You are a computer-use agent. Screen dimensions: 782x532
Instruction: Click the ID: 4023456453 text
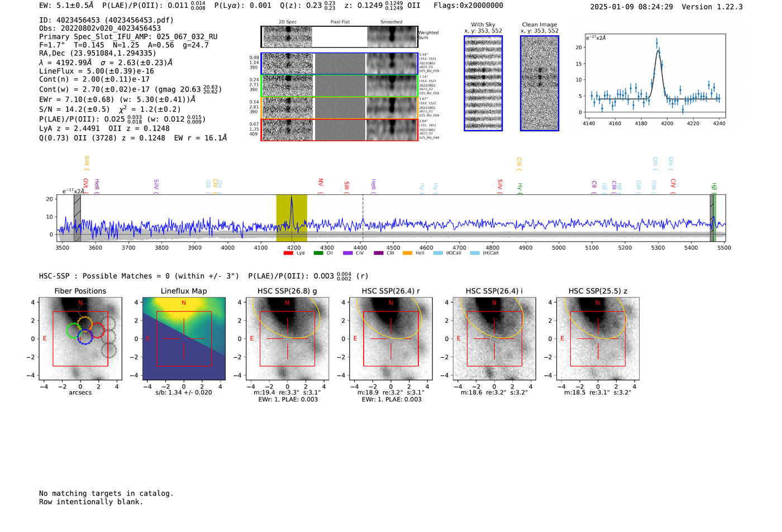(106, 20)
